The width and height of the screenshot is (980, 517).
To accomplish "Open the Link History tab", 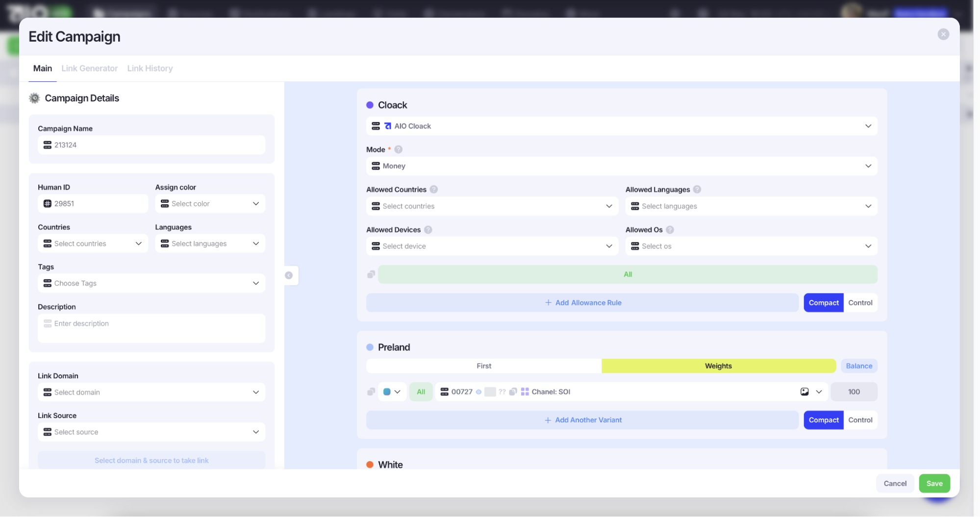I will (x=150, y=69).
